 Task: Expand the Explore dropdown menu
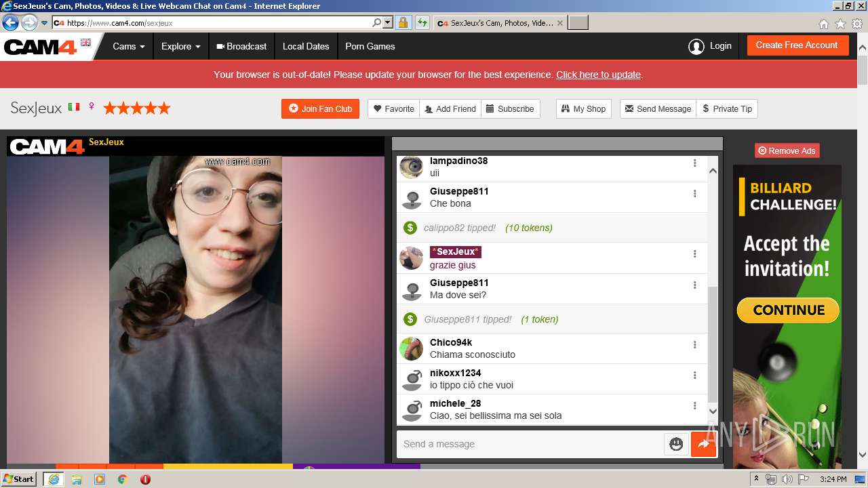(180, 47)
